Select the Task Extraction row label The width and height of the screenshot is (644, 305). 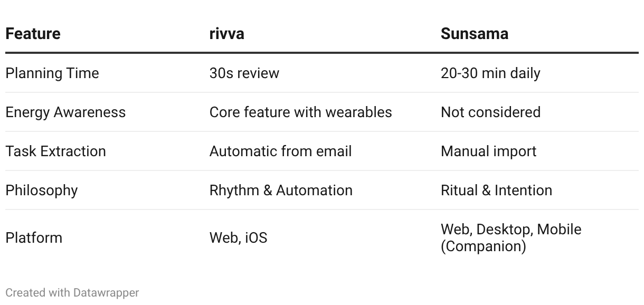[x=55, y=151]
